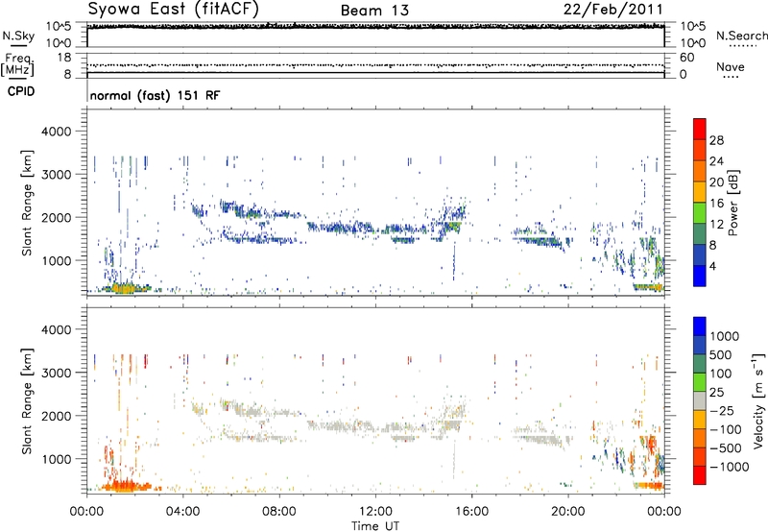Select the 'Beam 13' heading

pos(374,11)
